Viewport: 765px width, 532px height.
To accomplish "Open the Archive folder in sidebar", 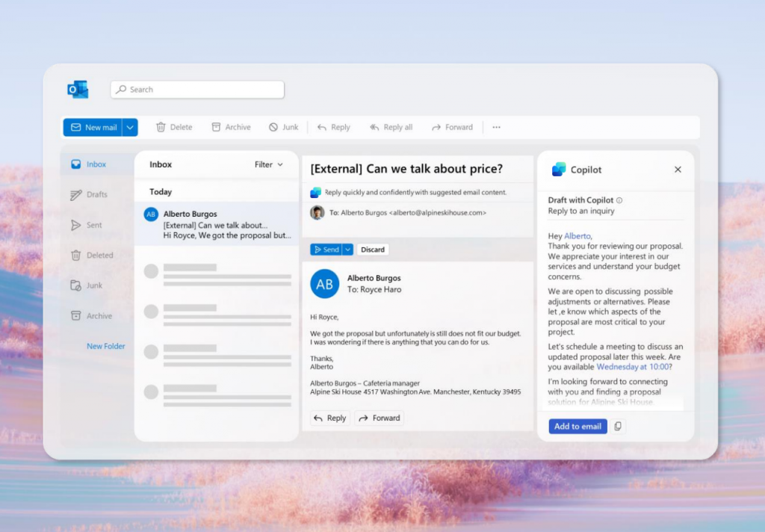I will pyautogui.click(x=91, y=316).
